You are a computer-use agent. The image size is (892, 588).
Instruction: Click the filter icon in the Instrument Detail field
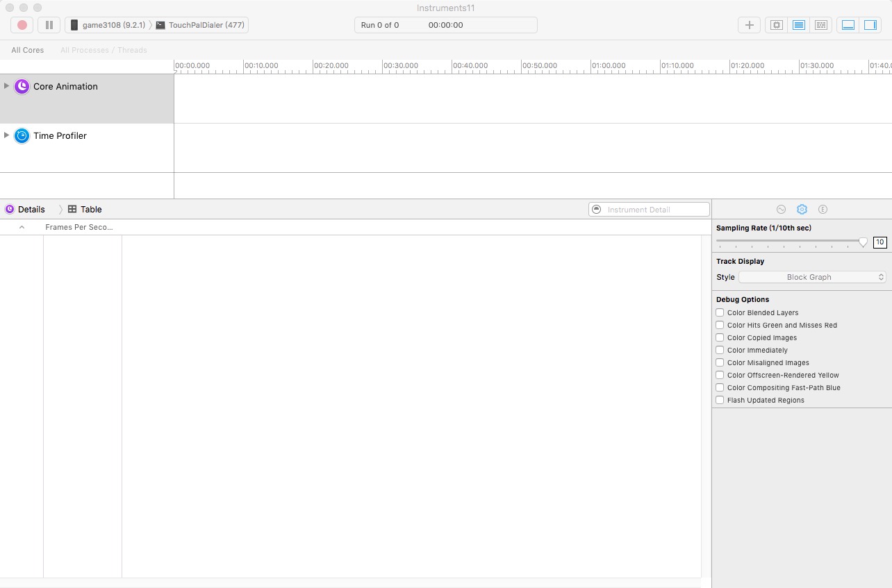(597, 210)
